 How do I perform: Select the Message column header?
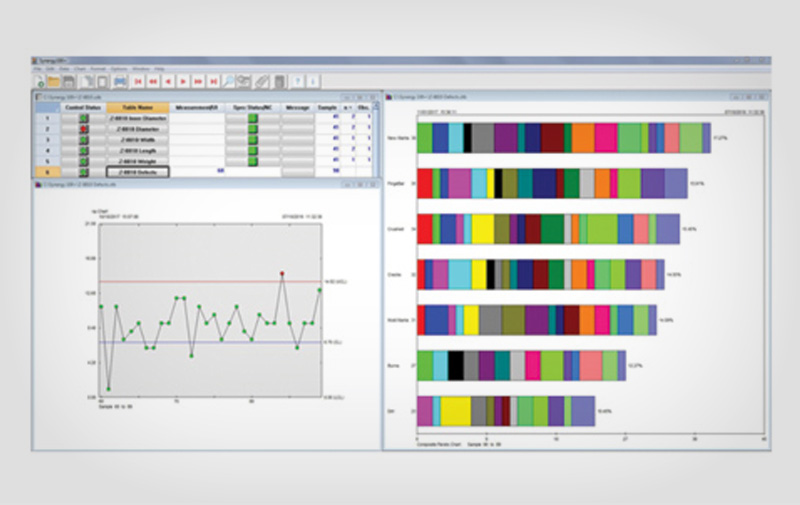pyautogui.click(x=298, y=108)
